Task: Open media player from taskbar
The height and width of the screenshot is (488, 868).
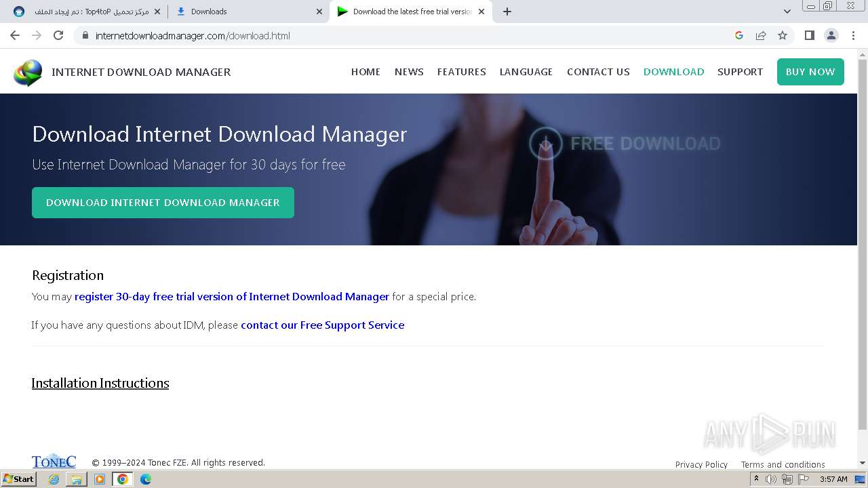Action: click(100, 479)
